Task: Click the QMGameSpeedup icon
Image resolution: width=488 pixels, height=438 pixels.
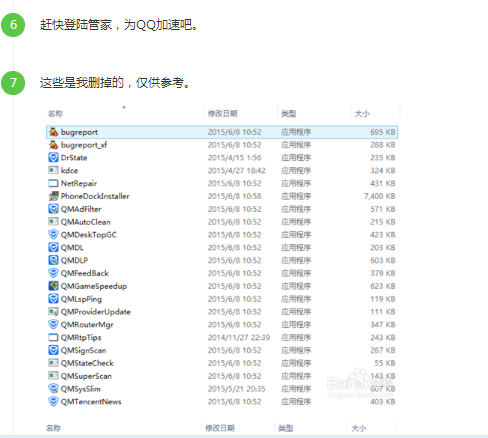Action: [53, 286]
